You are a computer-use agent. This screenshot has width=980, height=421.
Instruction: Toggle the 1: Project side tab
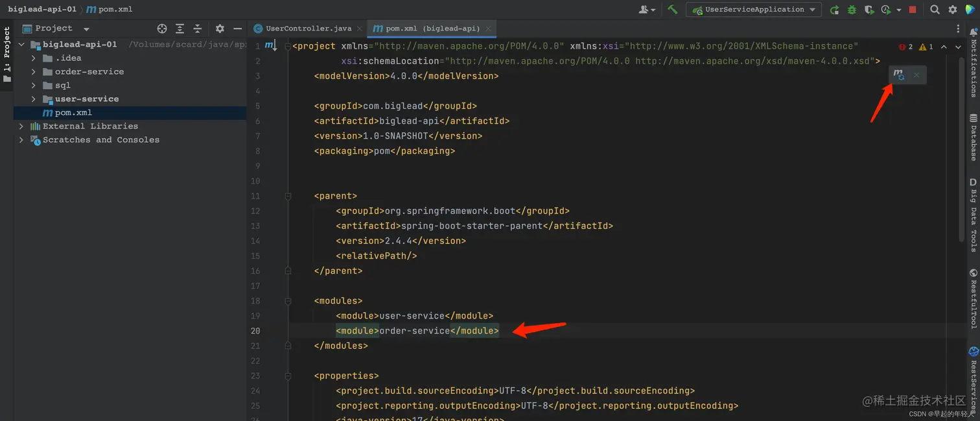[7, 54]
